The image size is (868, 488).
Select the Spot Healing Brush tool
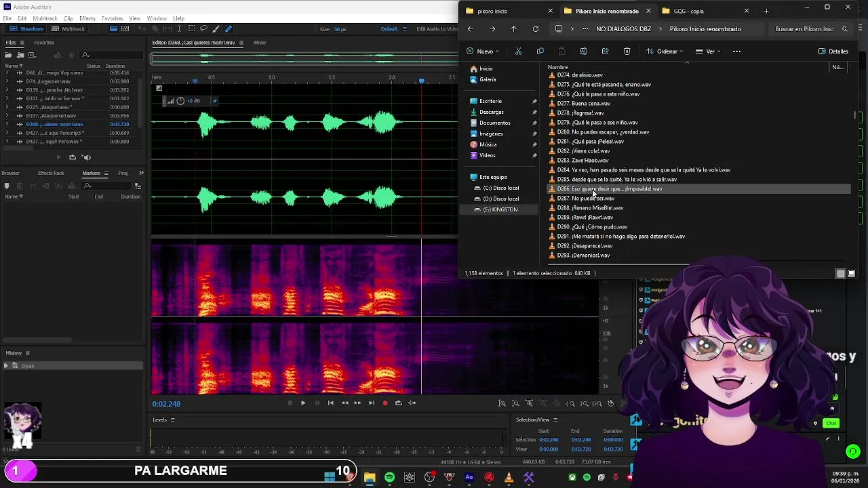(228, 29)
